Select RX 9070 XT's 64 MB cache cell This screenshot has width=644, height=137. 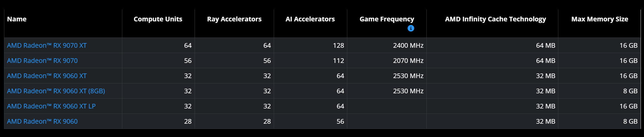[x=545, y=46]
